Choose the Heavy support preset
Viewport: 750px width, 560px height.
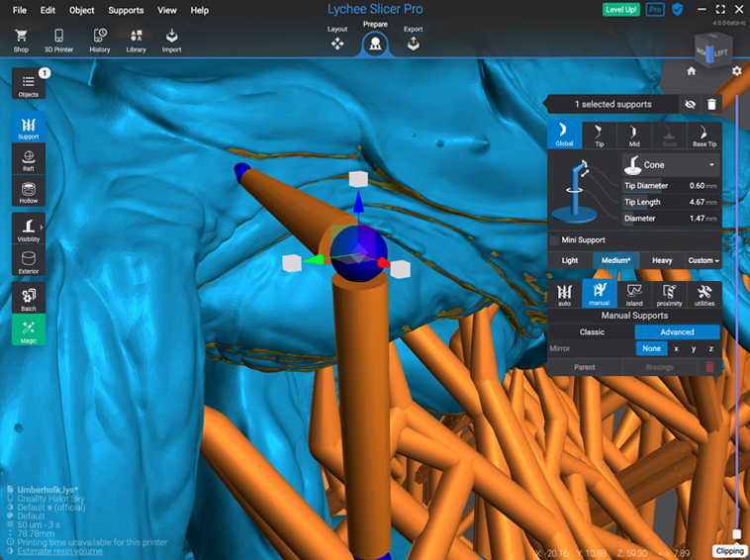662,260
